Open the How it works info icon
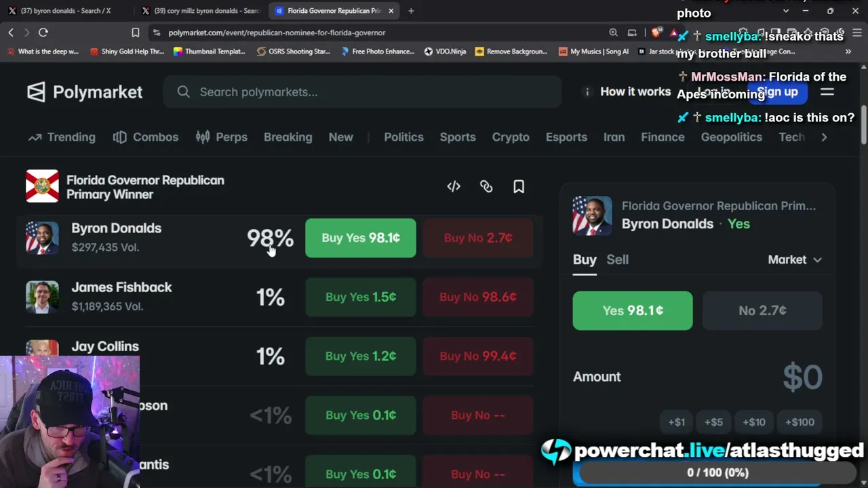 (x=587, y=92)
